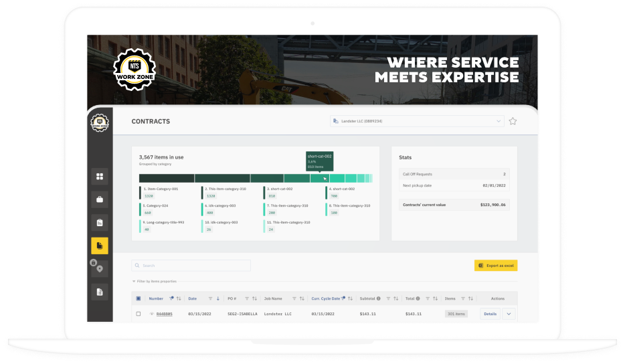The image size is (625, 364).
Task: Open Details for contract R448805
Action: click(x=490, y=314)
